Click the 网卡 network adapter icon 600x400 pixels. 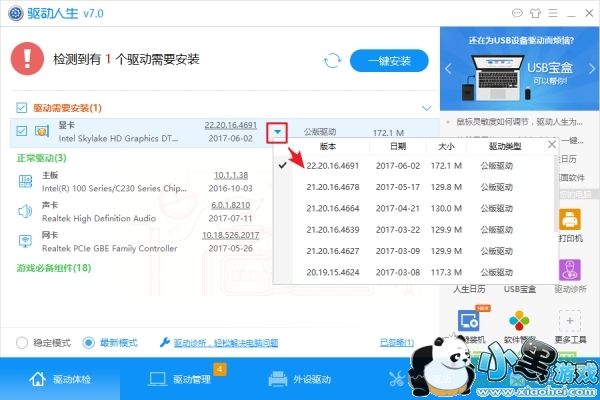coord(25,241)
